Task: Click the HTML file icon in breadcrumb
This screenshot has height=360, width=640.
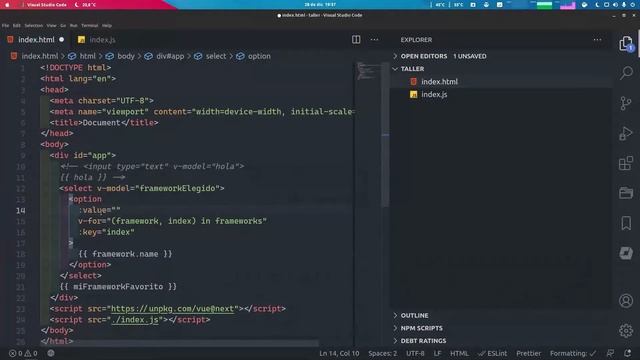Action: pyautogui.click(x=14, y=56)
